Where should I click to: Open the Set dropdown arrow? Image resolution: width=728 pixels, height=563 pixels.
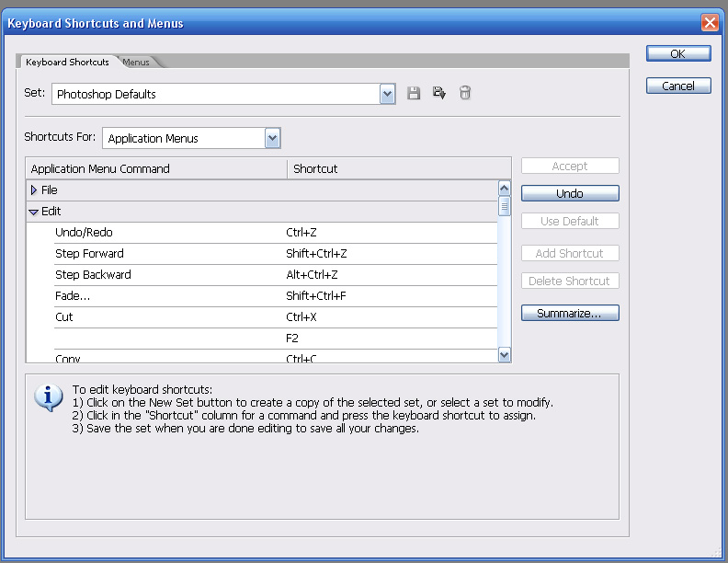point(387,95)
